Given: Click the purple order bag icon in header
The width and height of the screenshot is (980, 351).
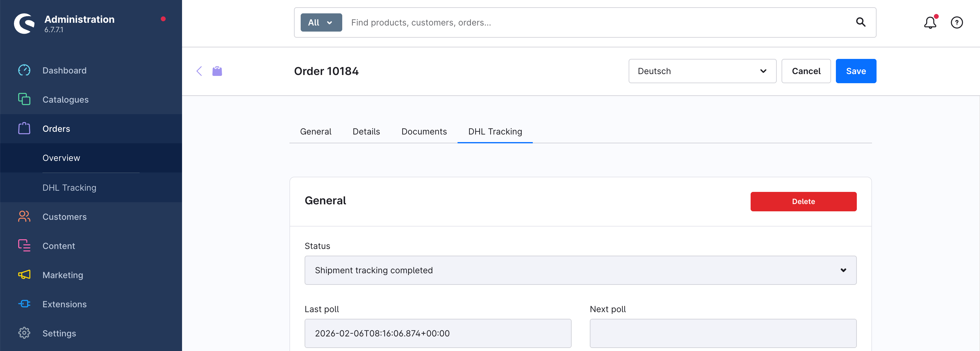Looking at the screenshot, I should click(x=217, y=71).
